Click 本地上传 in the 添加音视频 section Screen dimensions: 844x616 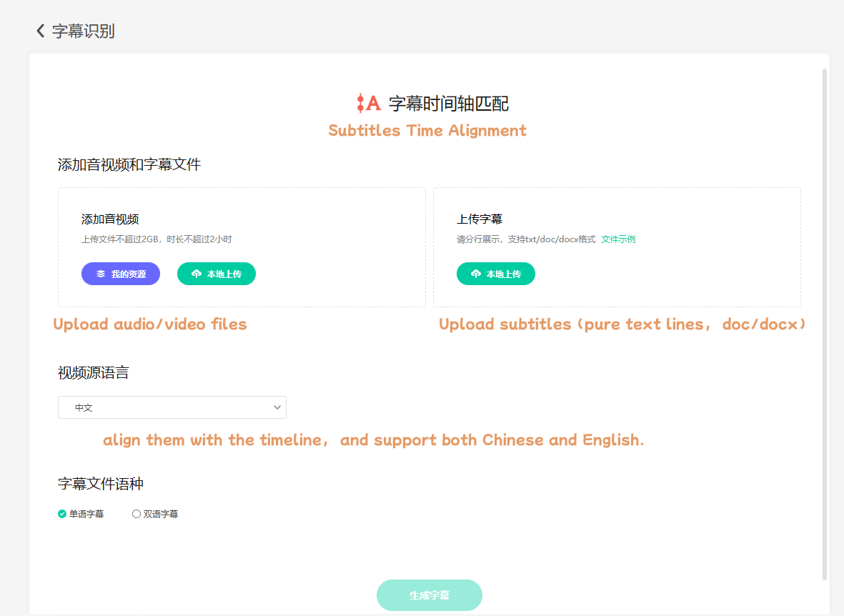[x=216, y=274]
